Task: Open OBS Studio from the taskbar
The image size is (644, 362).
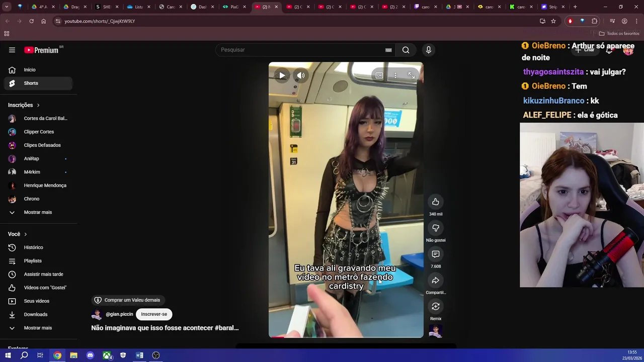Action: (x=156, y=355)
